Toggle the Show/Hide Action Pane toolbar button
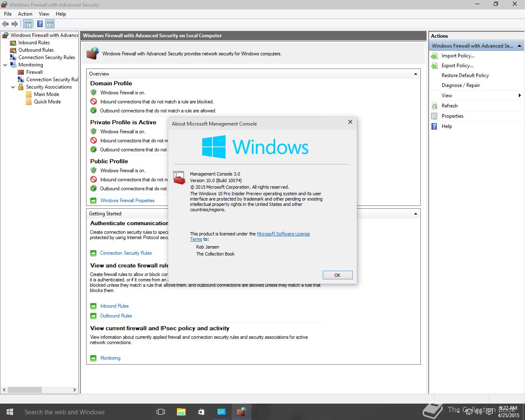This screenshot has height=420, width=525. (x=50, y=24)
